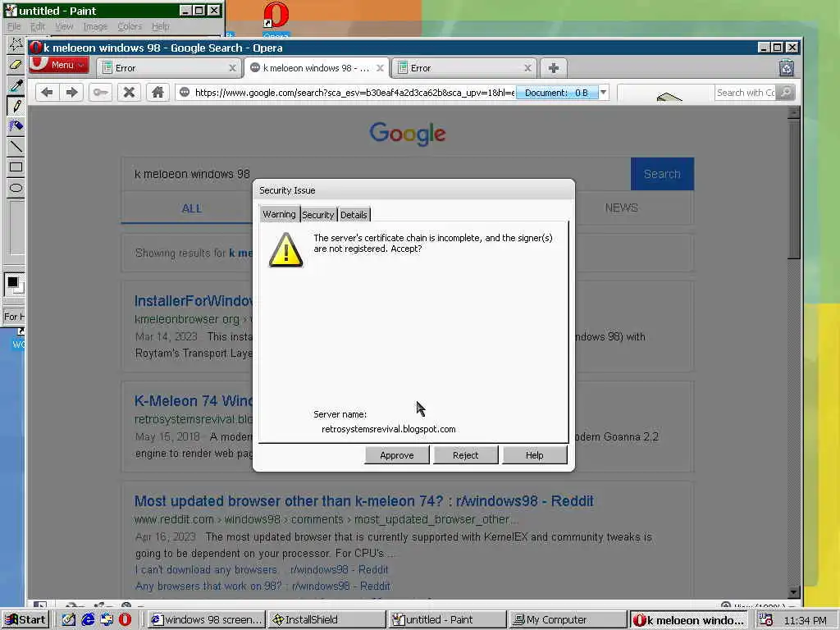The height and width of the screenshot is (630, 840).
Task: Click the page scrollbar down arrow
Action: pyautogui.click(x=794, y=592)
